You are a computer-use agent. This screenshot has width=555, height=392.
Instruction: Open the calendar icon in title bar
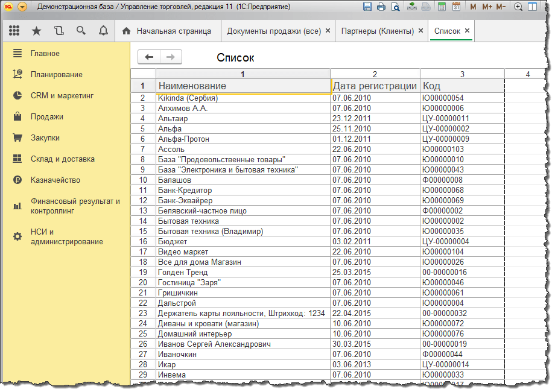(456, 7)
